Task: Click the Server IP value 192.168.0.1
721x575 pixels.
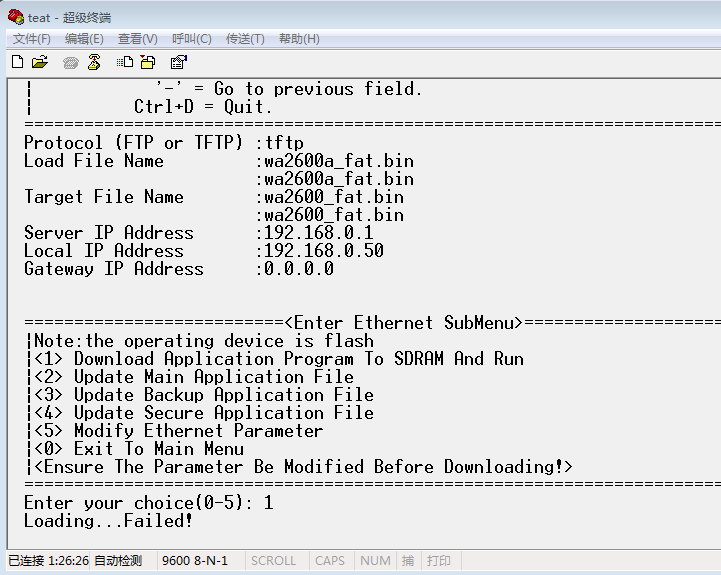Action: [319, 233]
